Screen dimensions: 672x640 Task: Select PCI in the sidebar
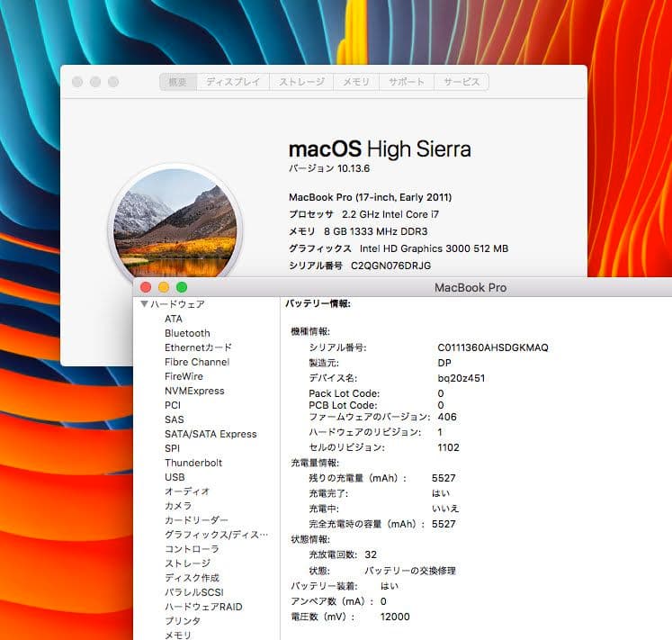coord(173,405)
